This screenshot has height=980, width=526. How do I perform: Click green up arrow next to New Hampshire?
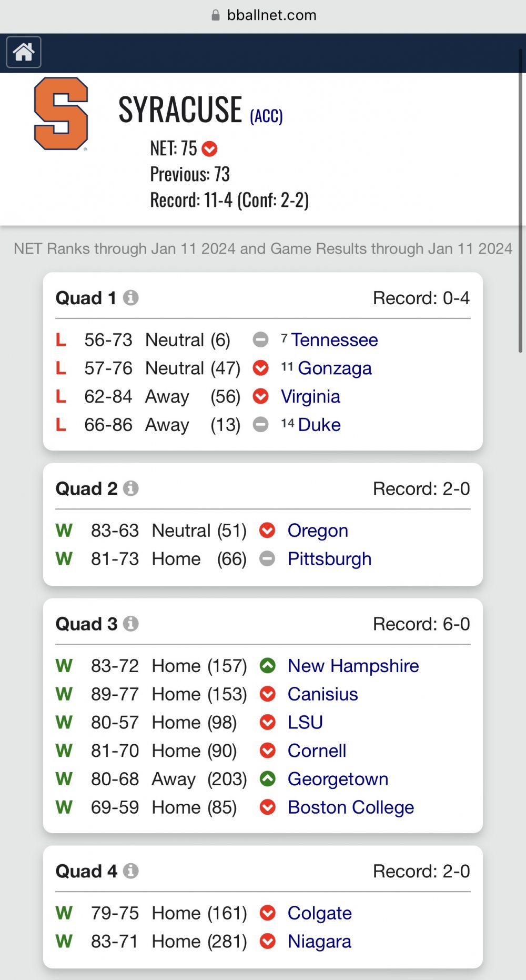click(x=268, y=666)
